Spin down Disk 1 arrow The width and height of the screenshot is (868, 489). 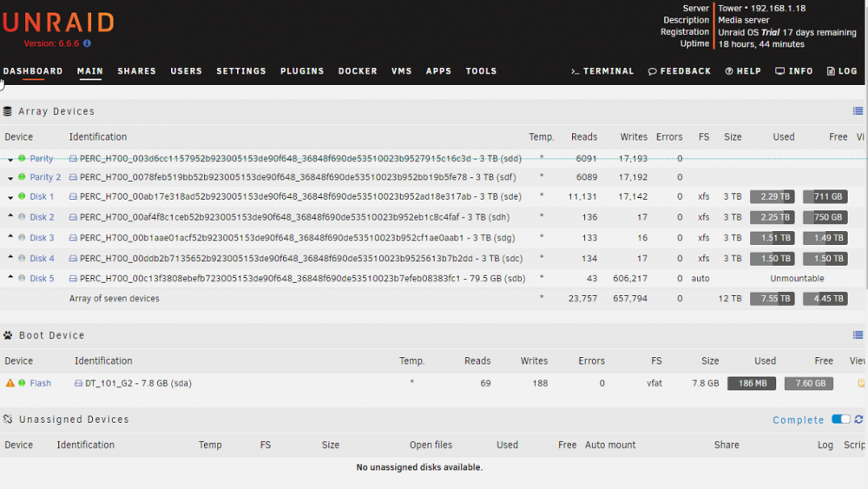tap(10, 197)
